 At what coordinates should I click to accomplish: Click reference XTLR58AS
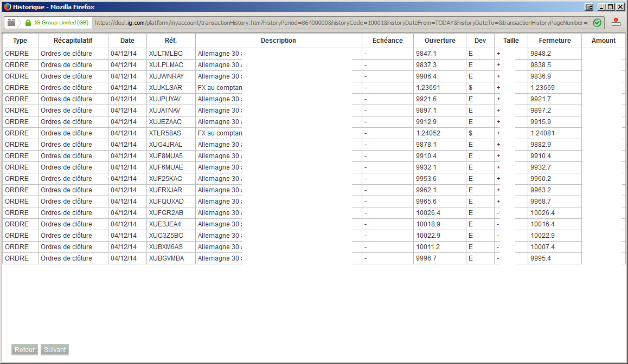[x=165, y=133]
